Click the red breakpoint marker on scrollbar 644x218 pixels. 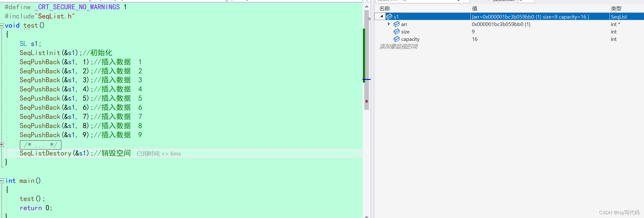367,101
